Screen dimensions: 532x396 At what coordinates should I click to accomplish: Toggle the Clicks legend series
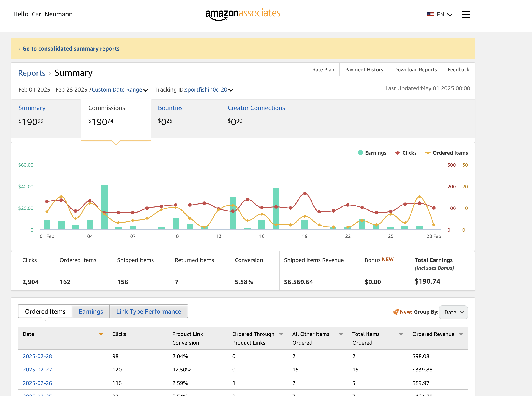(x=405, y=153)
